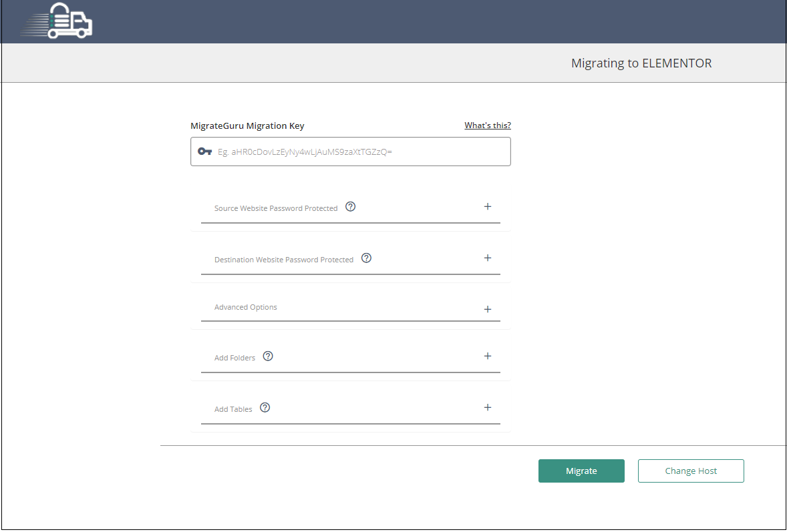787x532 pixels.
Task: Click the Migrate button
Action: click(581, 471)
